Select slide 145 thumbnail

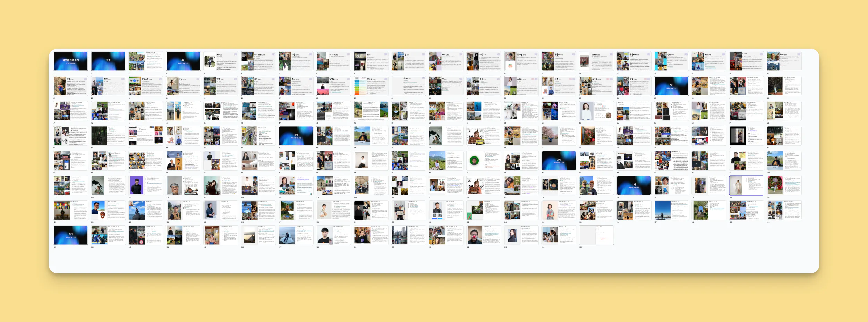[221, 235]
